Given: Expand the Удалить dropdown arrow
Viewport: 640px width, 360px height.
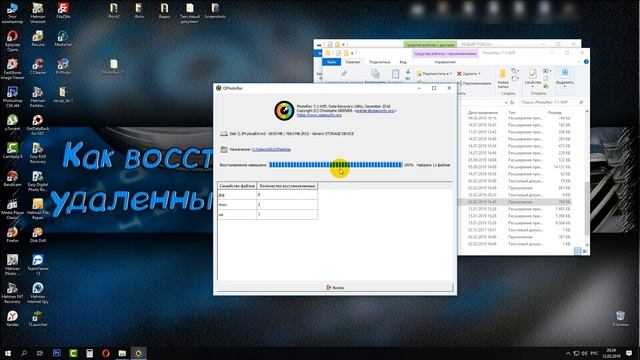Looking at the screenshot, I should point(480,74).
